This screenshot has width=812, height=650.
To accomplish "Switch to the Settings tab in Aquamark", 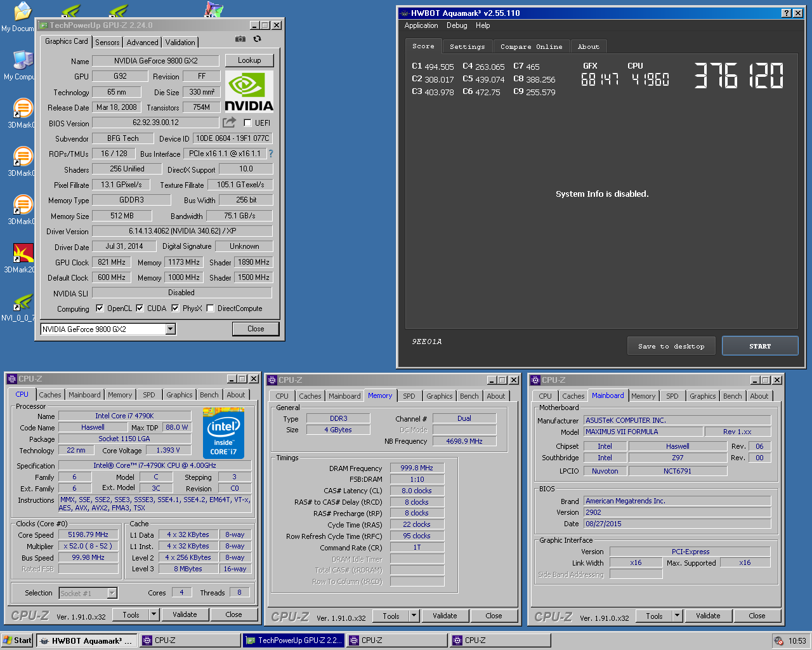I will pyautogui.click(x=467, y=46).
